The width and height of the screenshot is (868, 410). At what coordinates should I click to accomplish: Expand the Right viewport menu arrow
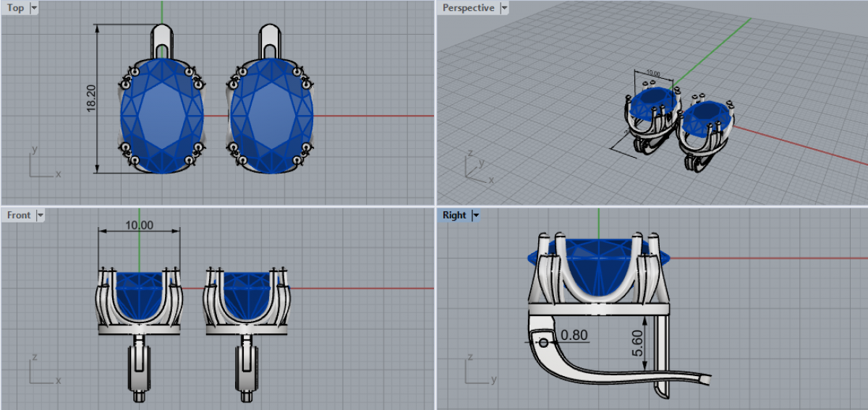point(476,215)
